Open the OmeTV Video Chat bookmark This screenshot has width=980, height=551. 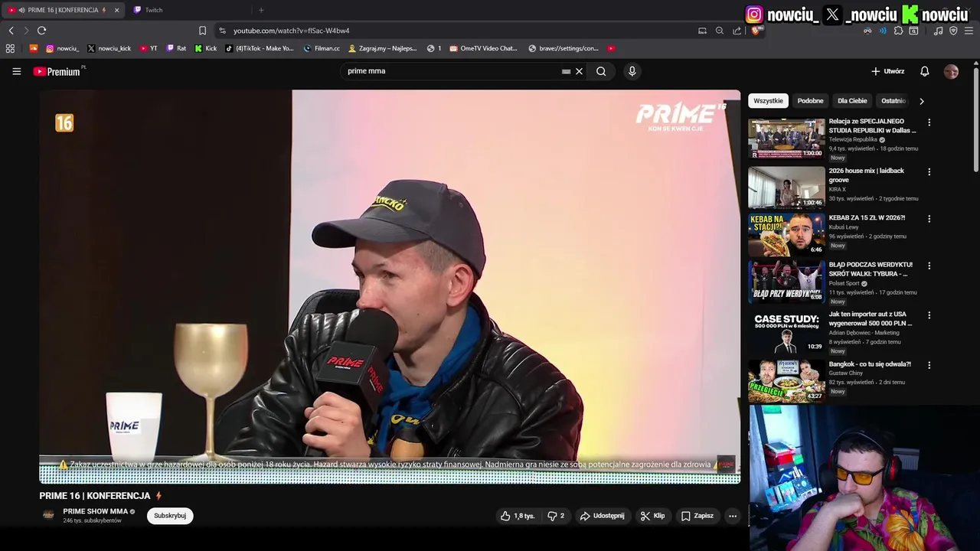coord(484,48)
